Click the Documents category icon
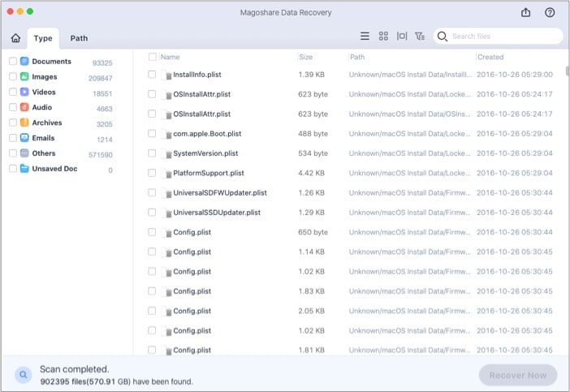Screen dimensions: 570x392 click(x=24, y=61)
